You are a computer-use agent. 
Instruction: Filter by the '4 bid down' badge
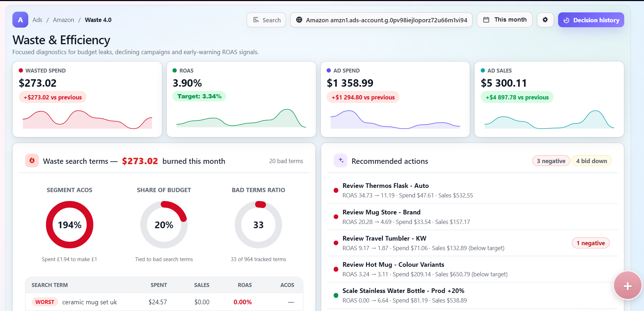pyautogui.click(x=591, y=161)
